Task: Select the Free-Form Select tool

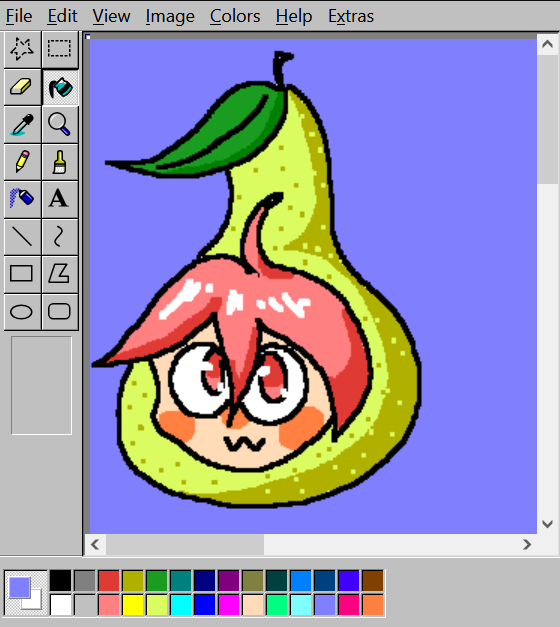Action: 22,50
